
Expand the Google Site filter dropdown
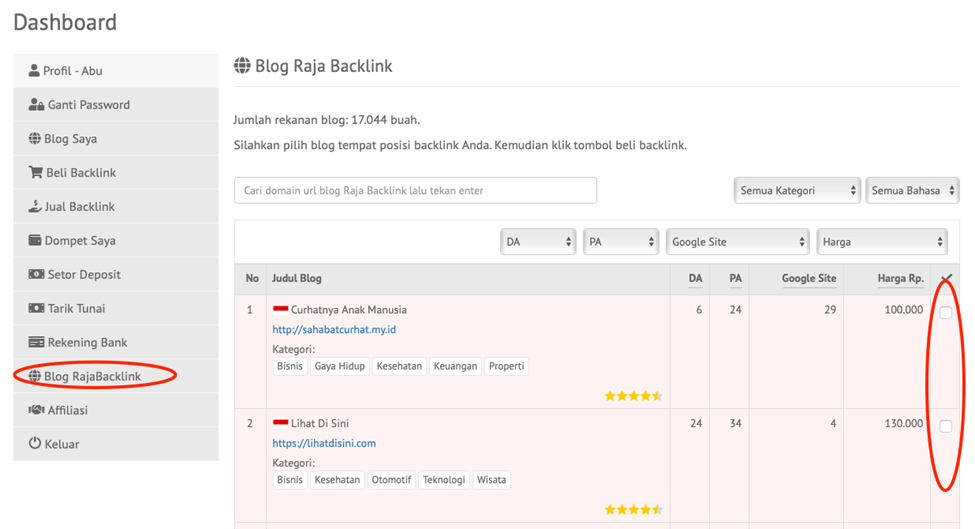click(x=737, y=242)
